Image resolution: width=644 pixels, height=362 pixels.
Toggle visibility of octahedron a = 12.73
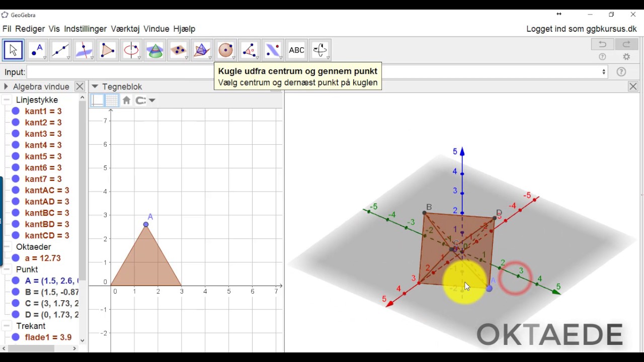coord(16,258)
